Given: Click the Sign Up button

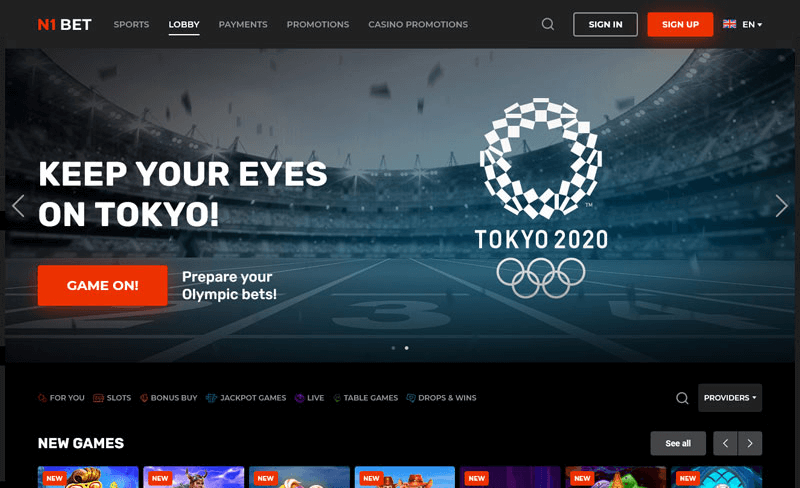Looking at the screenshot, I should coord(680,25).
